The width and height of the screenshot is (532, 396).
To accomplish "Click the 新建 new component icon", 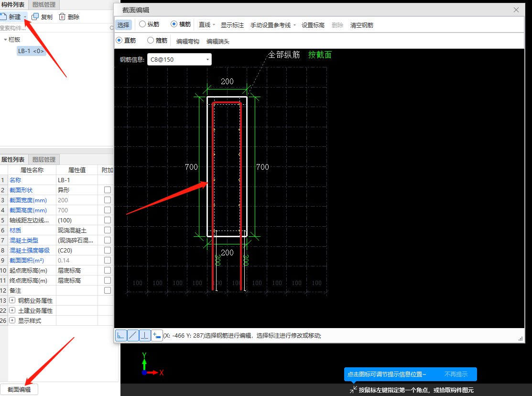I will 3,17.
